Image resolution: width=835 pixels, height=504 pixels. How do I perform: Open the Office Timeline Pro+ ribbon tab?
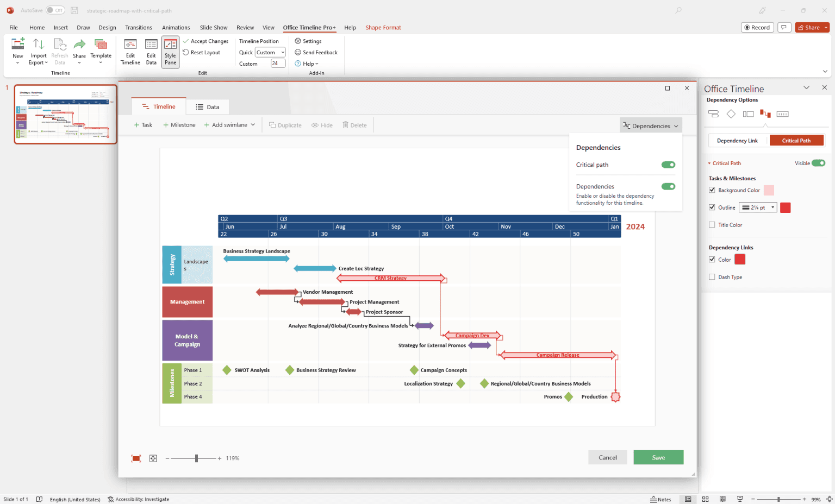309,27
